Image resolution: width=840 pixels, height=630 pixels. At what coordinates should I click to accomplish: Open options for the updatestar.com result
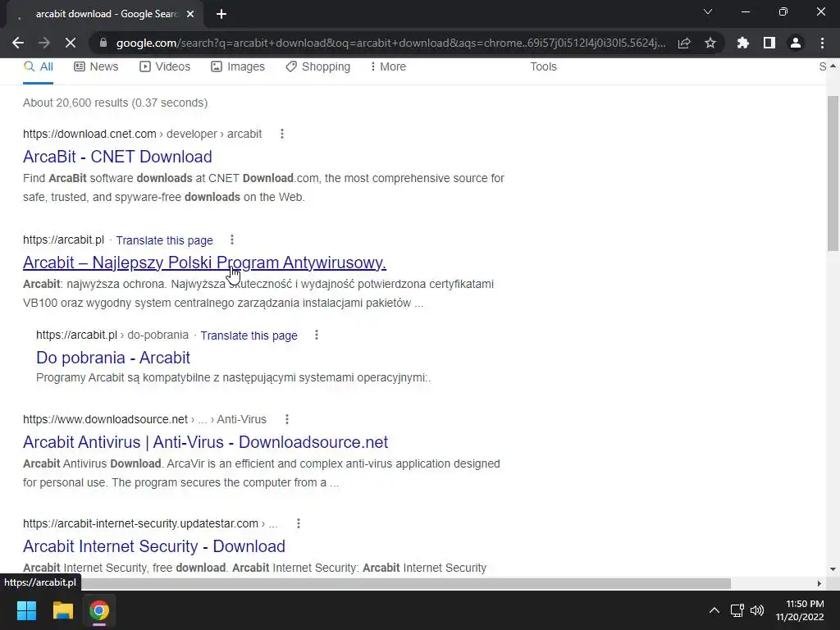(299, 523)
